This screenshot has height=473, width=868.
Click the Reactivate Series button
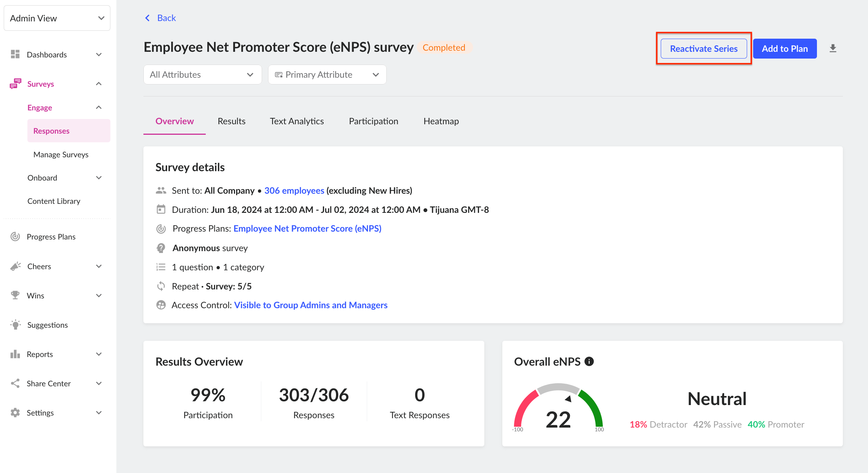(x=704, y=48)
